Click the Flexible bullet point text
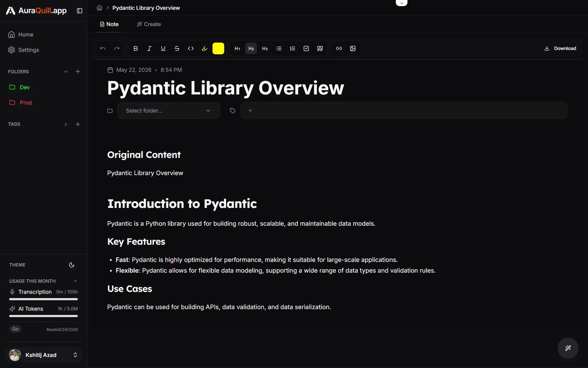The width and height of the screenshot is (588, 368). [276, 271]
